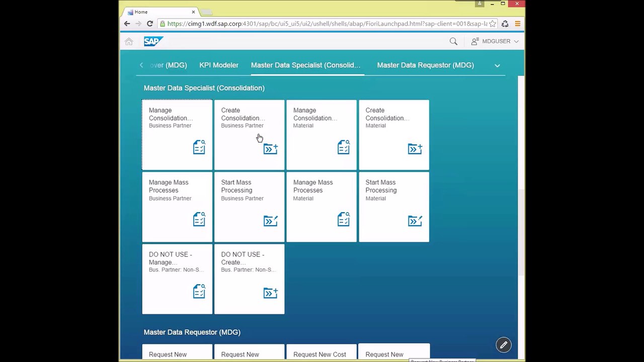644x362 pixels.
Task: Click DO NOT USE - Create tile icon
Action: coord(271,293)
